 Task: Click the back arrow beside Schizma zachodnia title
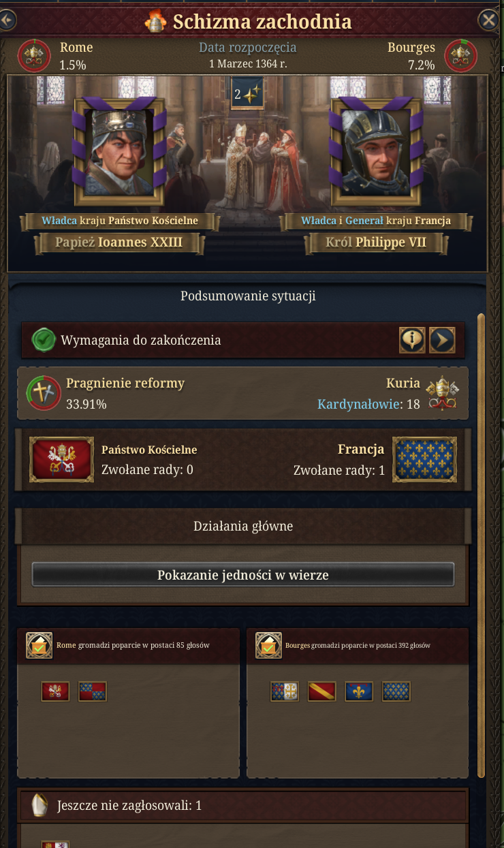[7, 20]
